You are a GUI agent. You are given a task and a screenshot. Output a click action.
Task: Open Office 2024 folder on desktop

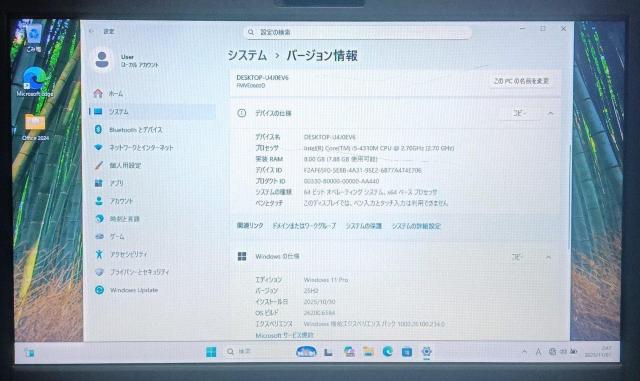click(x=35, y=127)
